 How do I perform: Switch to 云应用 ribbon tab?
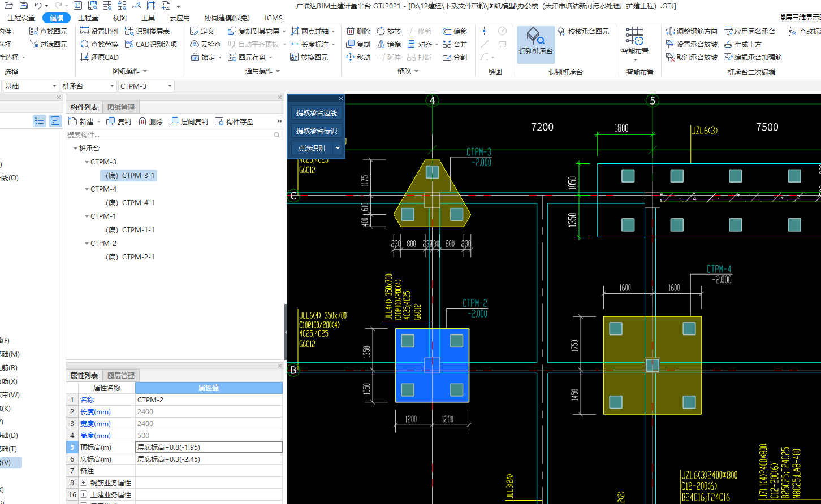coord(180,18)
